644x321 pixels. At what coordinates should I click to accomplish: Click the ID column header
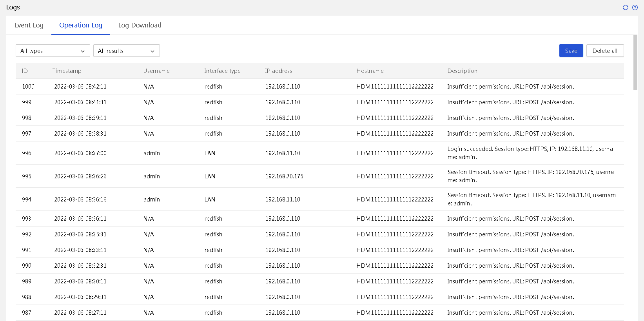(25, 71)
